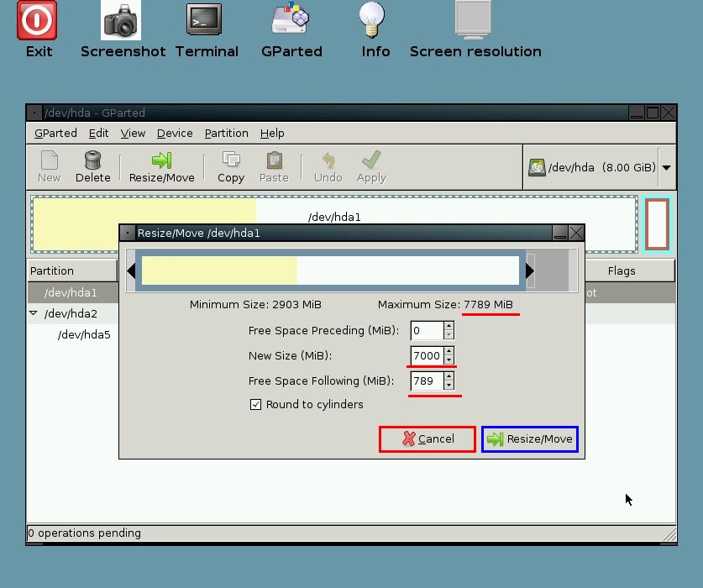Click the Undo toolbar icon
The height and width of the screenshot is (588, 703).
coord(328,166)
